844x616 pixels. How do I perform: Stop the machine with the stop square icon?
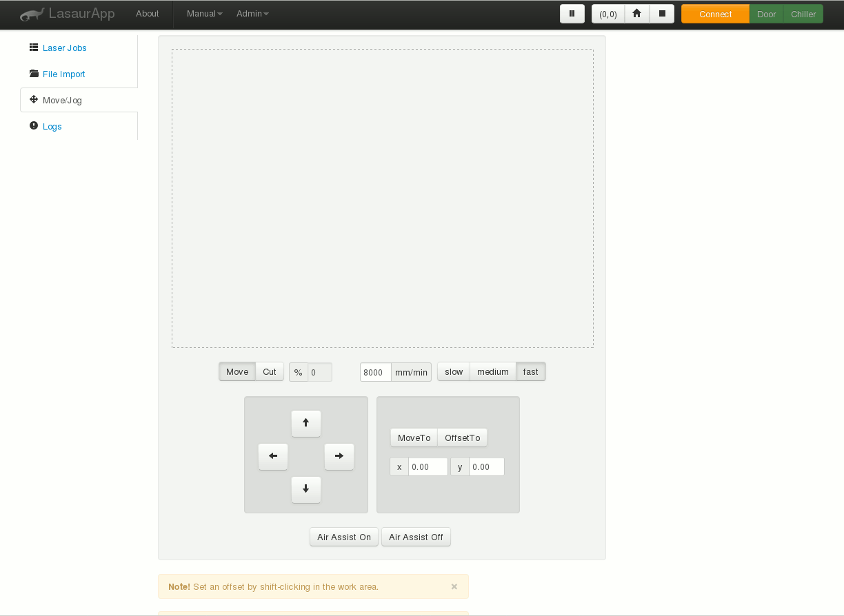pyautogui.click(x=662, y=14)
